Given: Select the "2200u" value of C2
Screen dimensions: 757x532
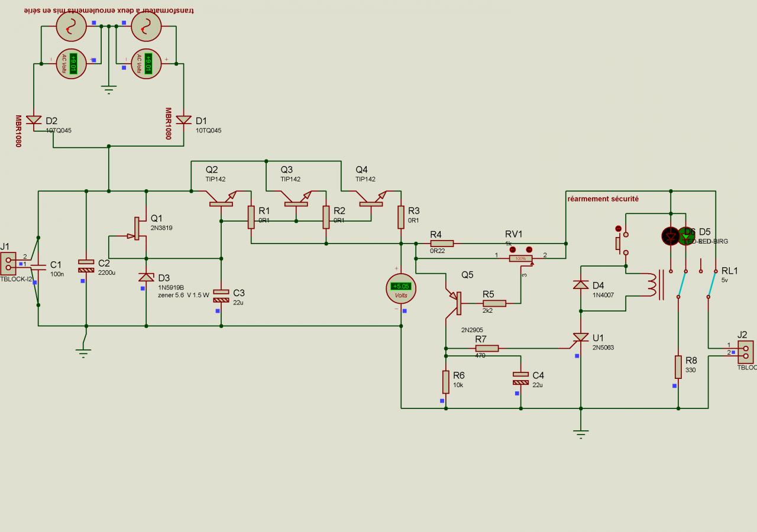Looking at the screenshot, I should point(106,273).
